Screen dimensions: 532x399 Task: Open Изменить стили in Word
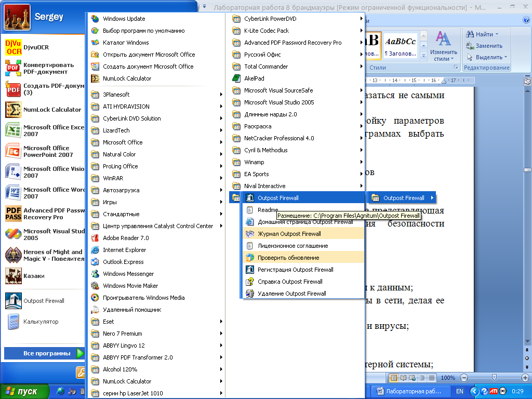coord(444,46)
